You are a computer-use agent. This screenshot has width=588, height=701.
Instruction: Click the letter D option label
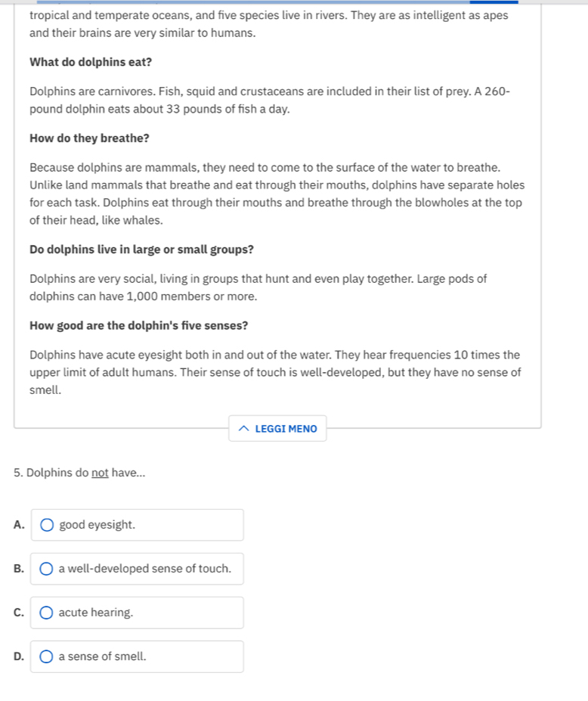[x=17, y=656]
